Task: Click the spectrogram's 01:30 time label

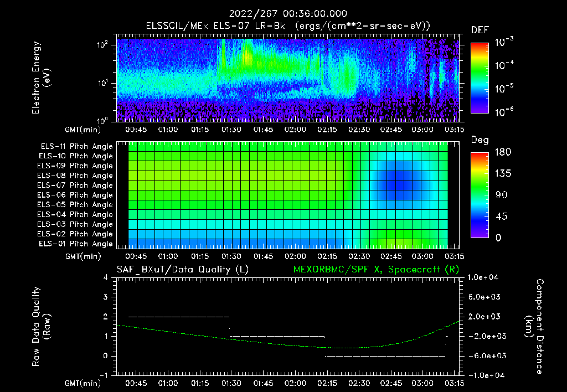Action: click(231, 130)
